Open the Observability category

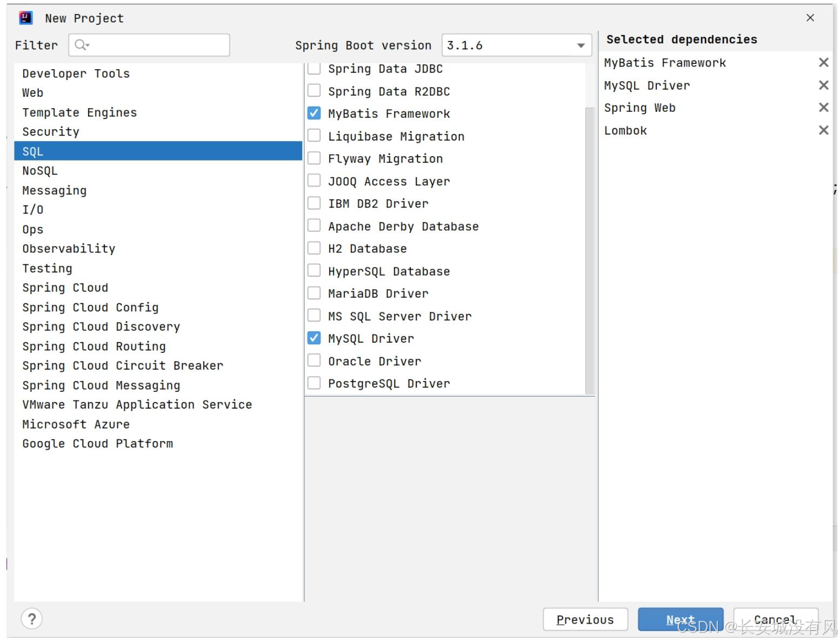[158, 249]
